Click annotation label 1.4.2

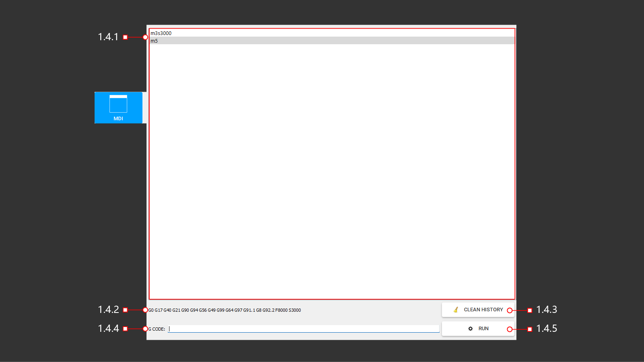pyautogui.click(x=108, y=309)
